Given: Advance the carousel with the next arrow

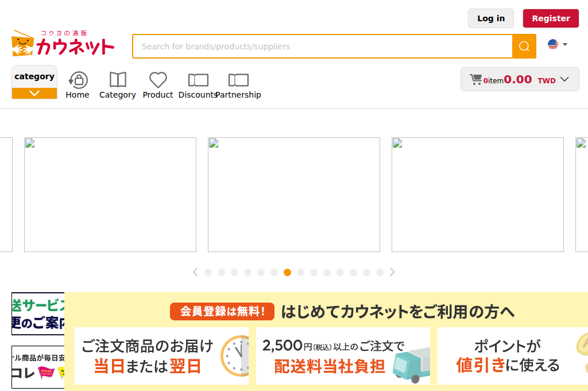Looking at the screenshot, I should (x=393, y=272).
